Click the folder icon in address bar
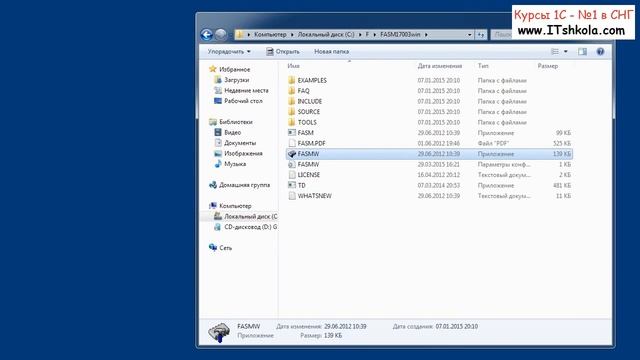The width and height of the screenshot is (640, 360). coord(240,35)
